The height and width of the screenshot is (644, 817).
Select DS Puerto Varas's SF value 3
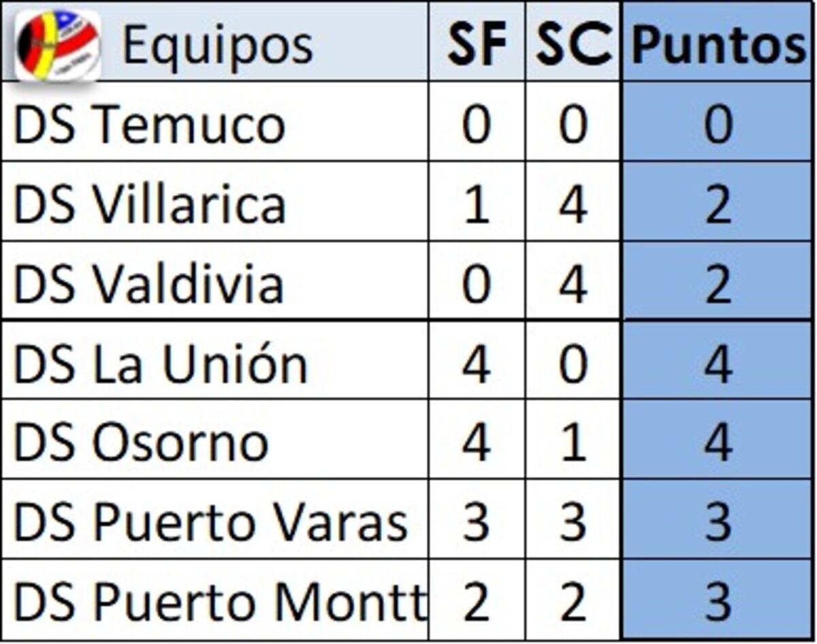click(477, 519)
